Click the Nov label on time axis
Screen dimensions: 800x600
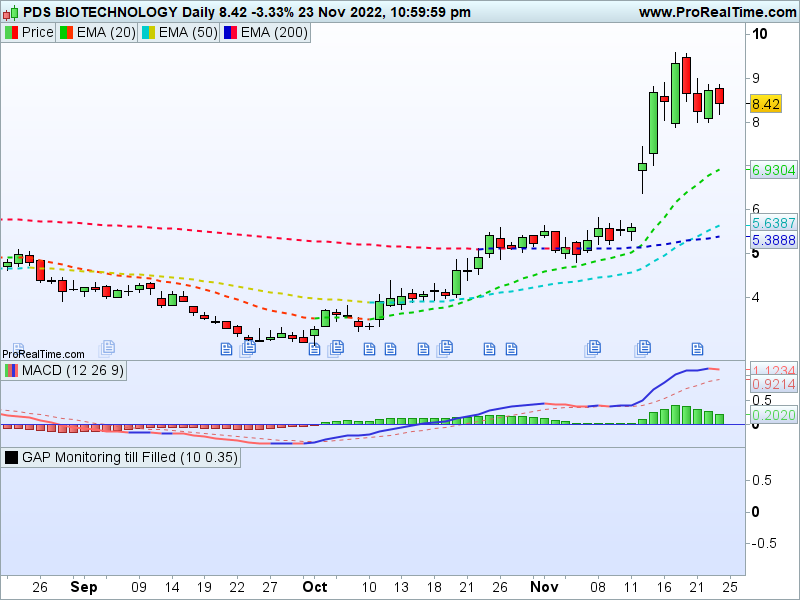[x=544, y=587]
